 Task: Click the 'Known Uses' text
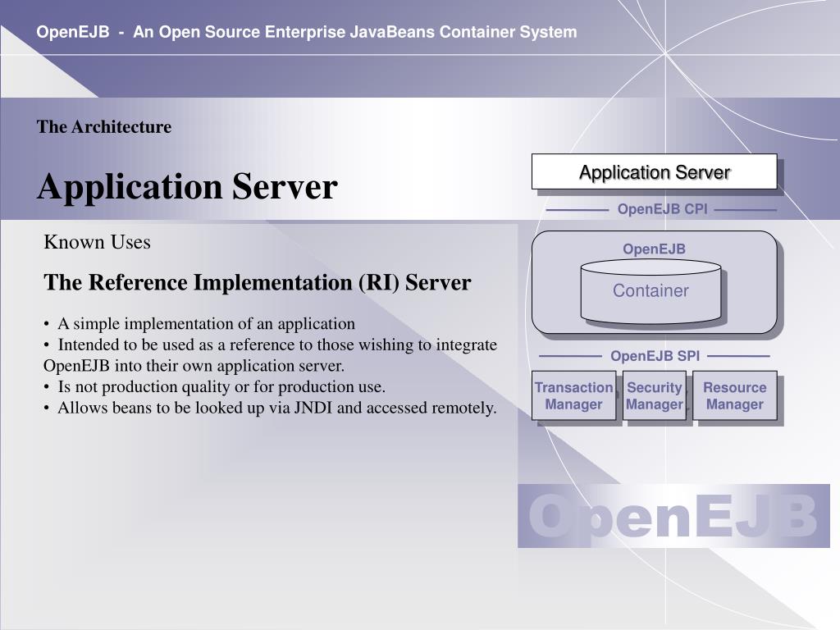[x=97, y=242]
